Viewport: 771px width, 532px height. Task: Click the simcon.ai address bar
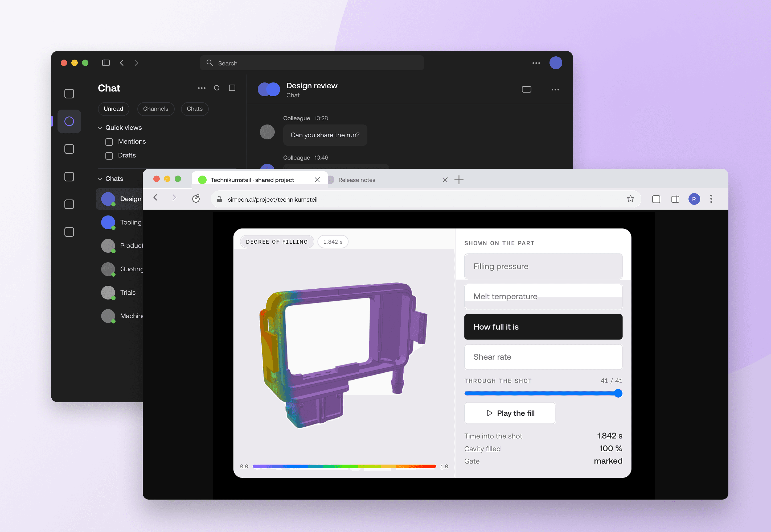pyautogui.click(x=426, y=199)
